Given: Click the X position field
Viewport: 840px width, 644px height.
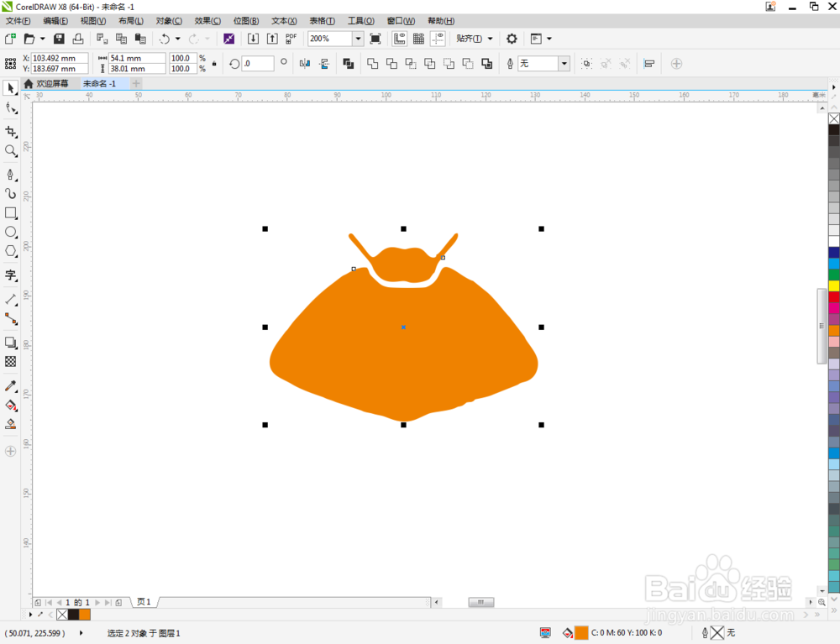Looking at the screenshot, I should (60, 58).
